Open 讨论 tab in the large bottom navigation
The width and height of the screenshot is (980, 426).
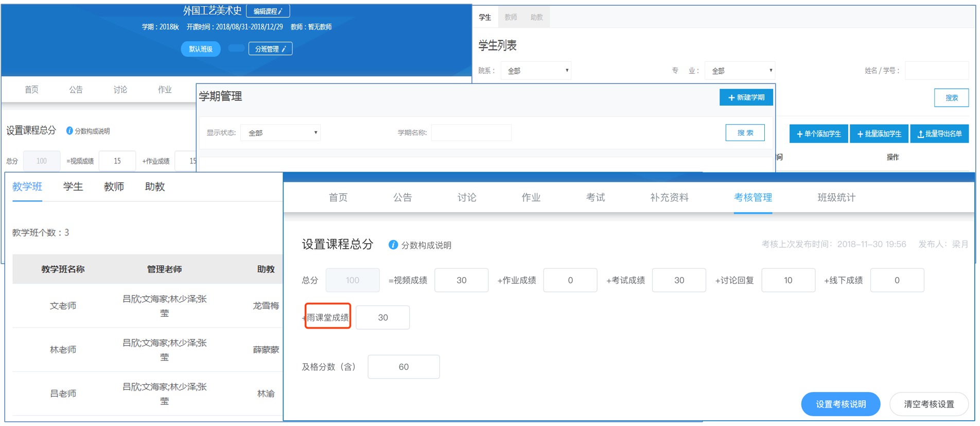pos(467,197)
